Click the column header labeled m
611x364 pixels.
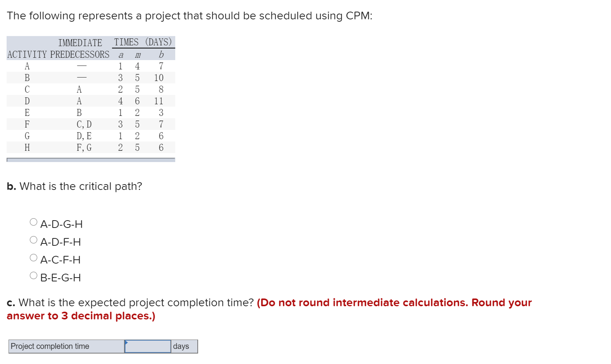(x=138, y=55)
